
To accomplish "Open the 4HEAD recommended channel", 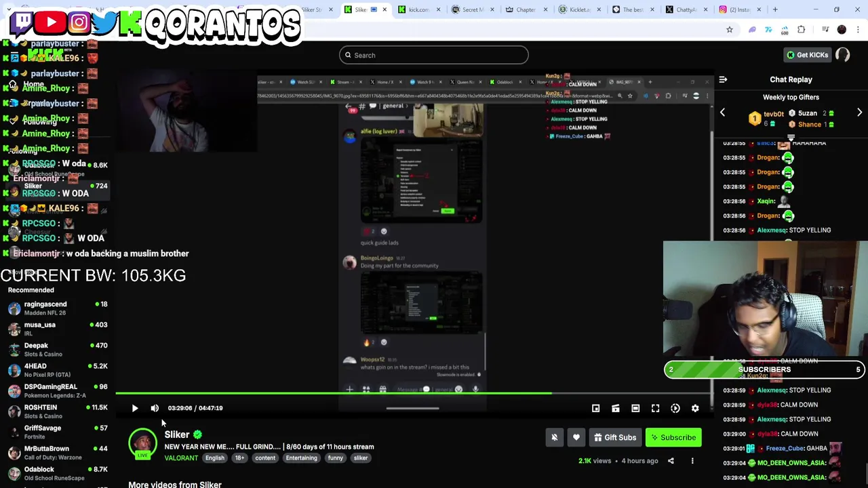I will click(58, 370).
